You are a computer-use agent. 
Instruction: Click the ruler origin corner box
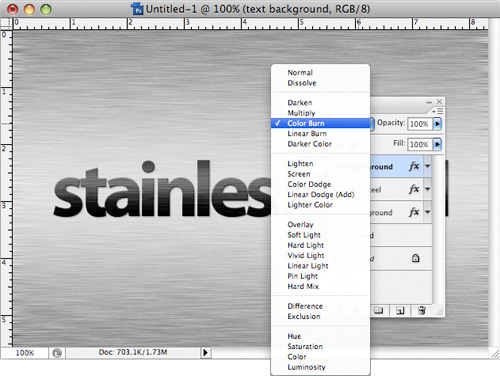6,24
